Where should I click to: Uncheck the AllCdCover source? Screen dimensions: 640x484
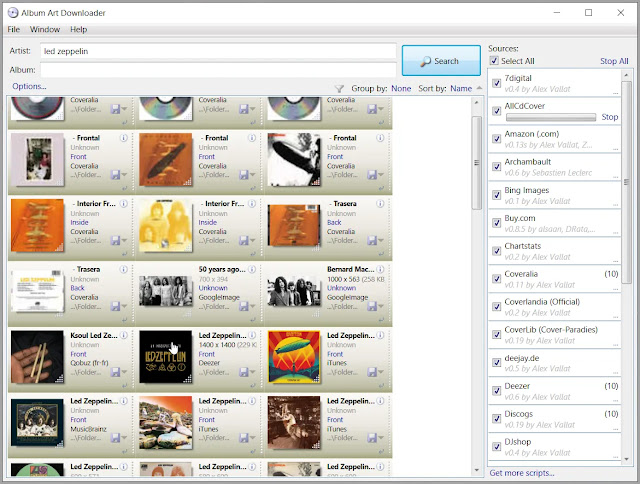(496, 111)
